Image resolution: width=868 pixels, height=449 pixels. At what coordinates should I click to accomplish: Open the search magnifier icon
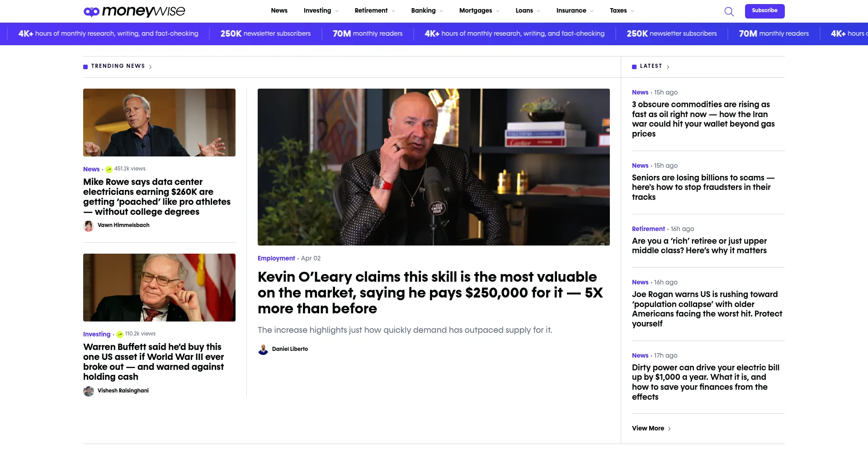(x=729, y=11)
